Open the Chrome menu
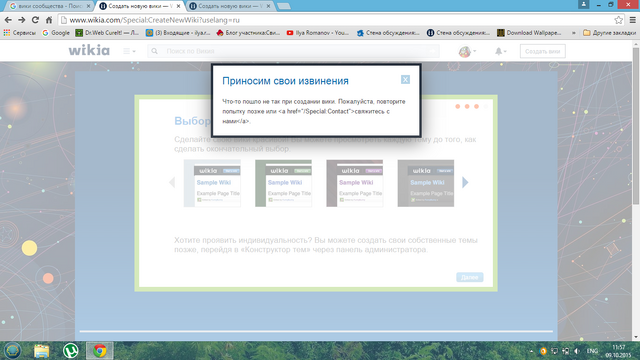 (632, 20)
